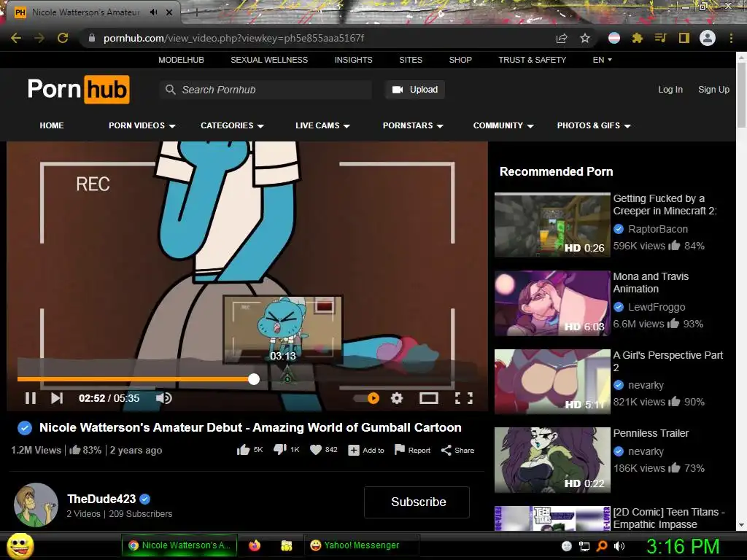Launch Firefox from the taskbar

(255, 545)
